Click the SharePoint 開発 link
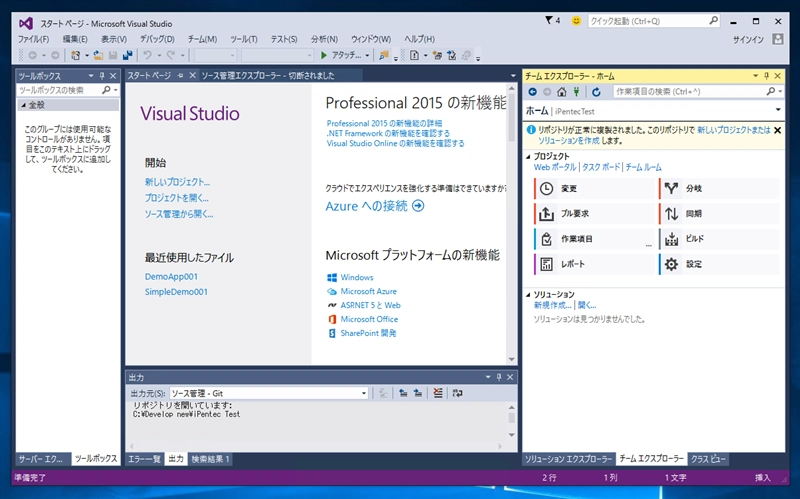800x499 pixels. pyautogui.click(x=368, y=333)
